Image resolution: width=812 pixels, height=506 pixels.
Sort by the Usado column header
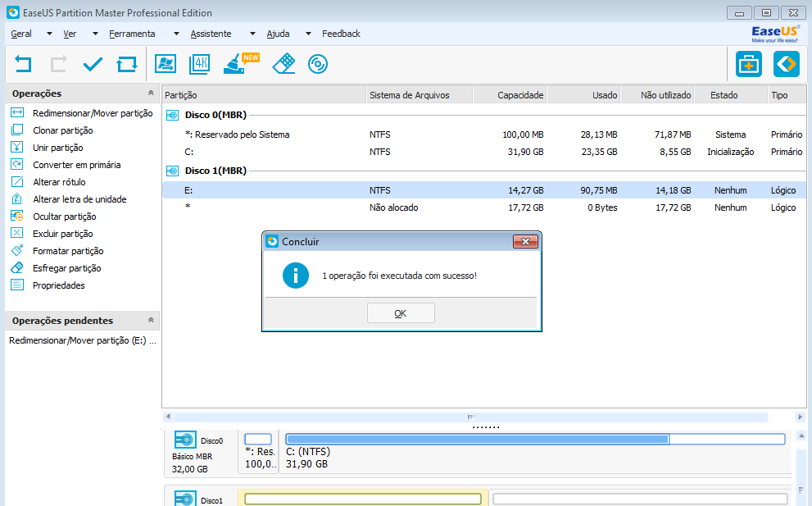point(584,95)
